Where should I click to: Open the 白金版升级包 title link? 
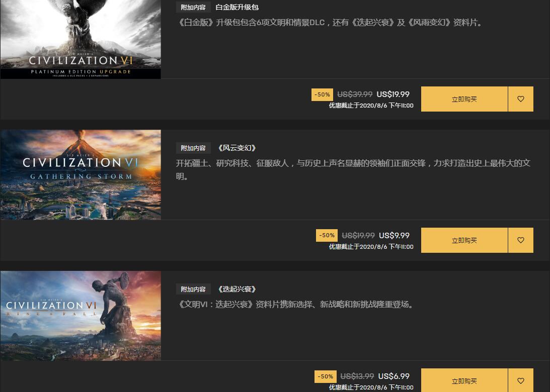237,7
